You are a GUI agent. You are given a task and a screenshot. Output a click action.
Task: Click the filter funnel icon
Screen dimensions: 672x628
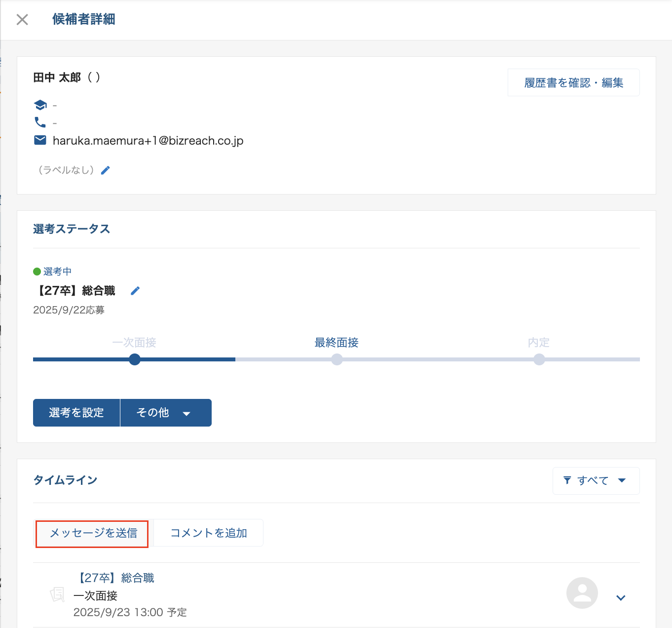(567, 480)
